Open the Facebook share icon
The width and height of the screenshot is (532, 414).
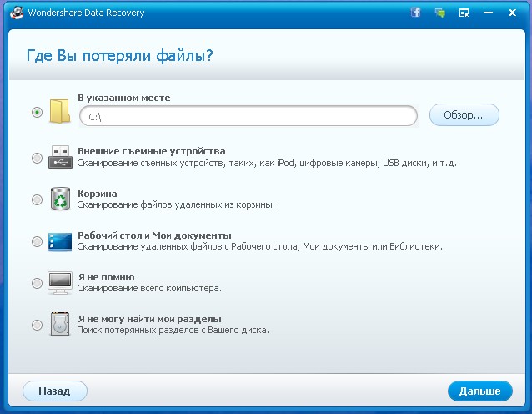click(415, 13)
